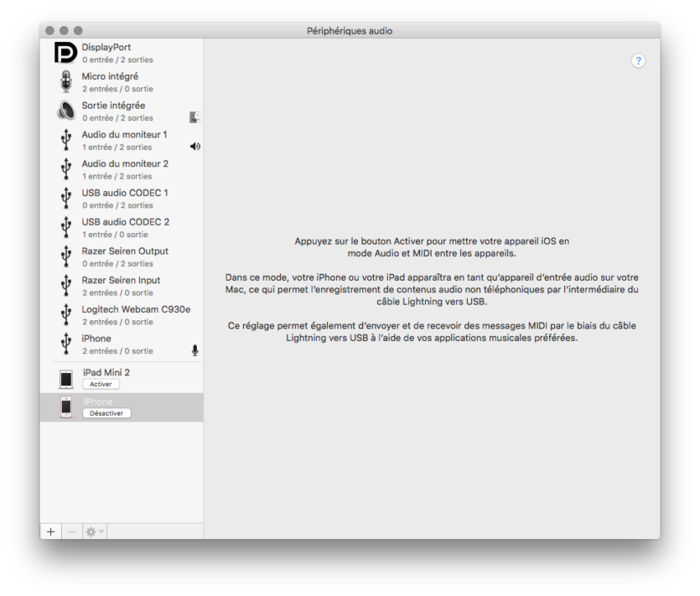The height and width of the screenshot is (596, 700).
Task: Click the minus remove device button
Action: (72, 531)
